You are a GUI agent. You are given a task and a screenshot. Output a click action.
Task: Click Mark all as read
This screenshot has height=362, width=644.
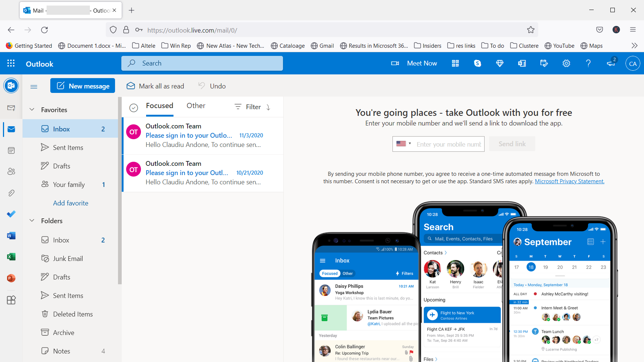pyautogui.click(x=155, y=86)
